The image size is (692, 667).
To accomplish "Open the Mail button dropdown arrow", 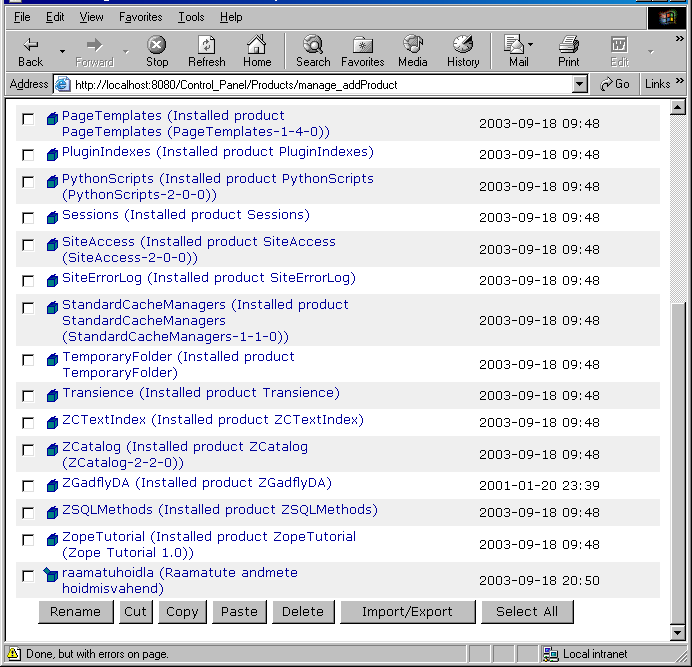I will [x=530, y=44].
